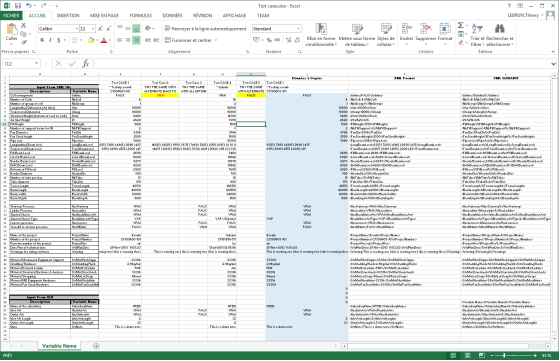The image size is (560, 361).
Task: Open the Standard number format dropdown
Action: (298, 29)
